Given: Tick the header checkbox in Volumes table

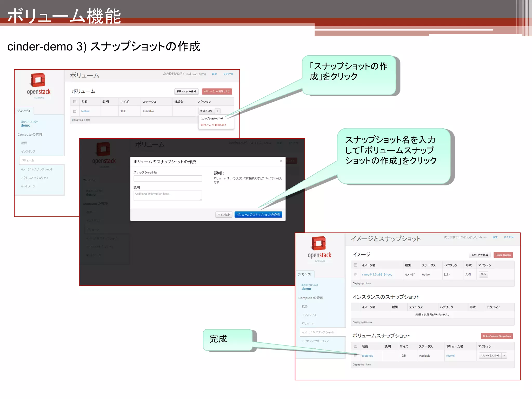Looking at the screenshot, I should 75,102.
